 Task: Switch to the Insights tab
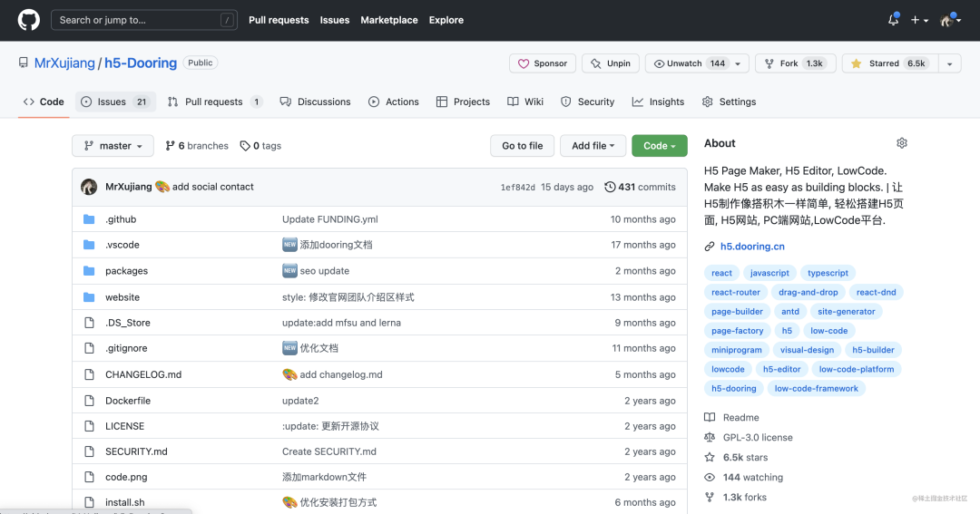click(x=658, y=102)
